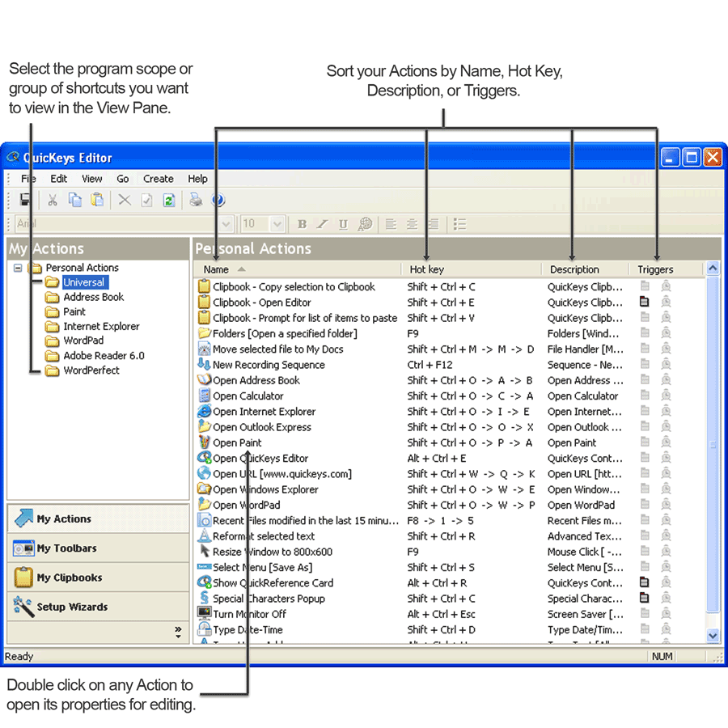Viewport: 728px width, 728px height.
Task: Click the Cut scissors icon
Action: 53,200
